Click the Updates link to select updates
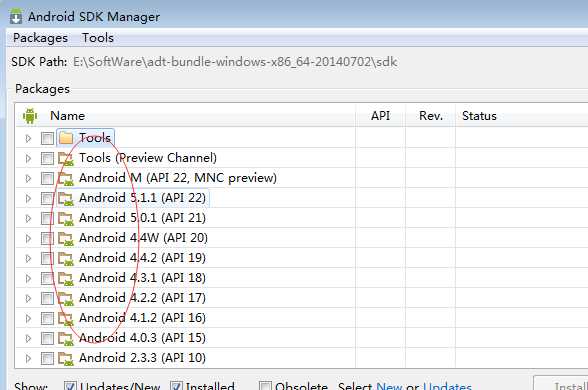The image size is (588, 390). click(447, 386)
